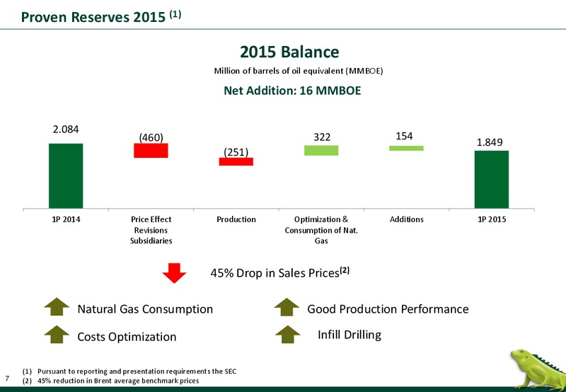Click the (251) value label
This screenshot has height=392, width=566.
coord(236,152)
